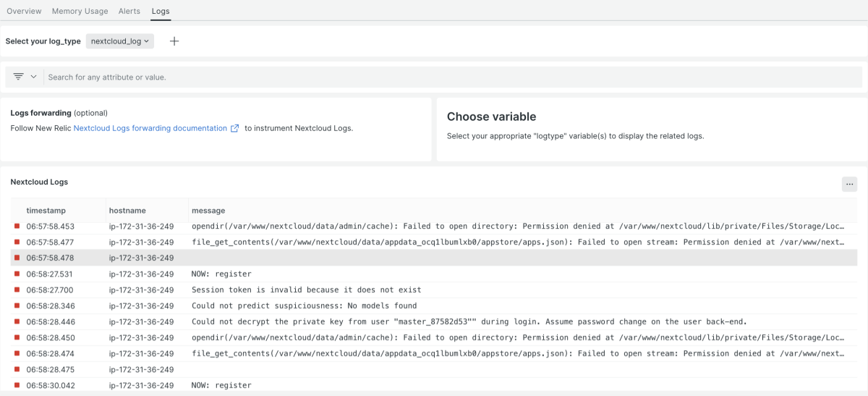Expand the nextcloud_log log type dropdown
Image resolution: width=868 pixels, height=396 pixels.
(120, 41)
